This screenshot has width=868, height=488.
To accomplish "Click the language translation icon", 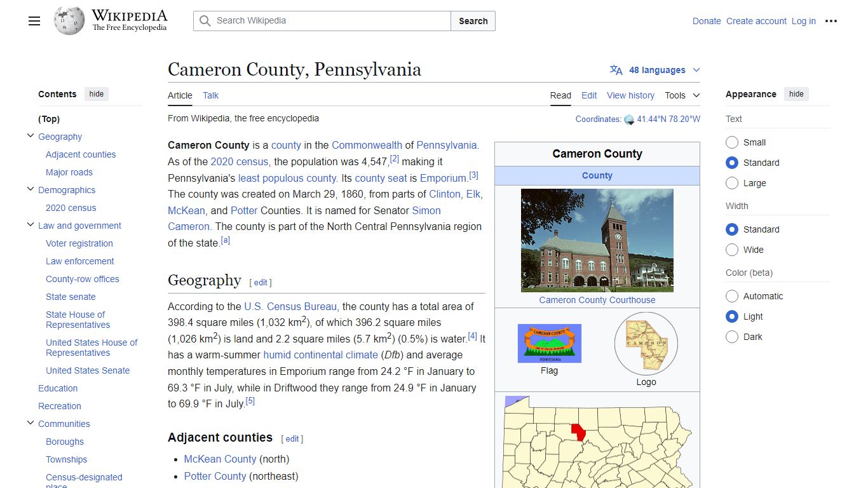I will (616, 70).
